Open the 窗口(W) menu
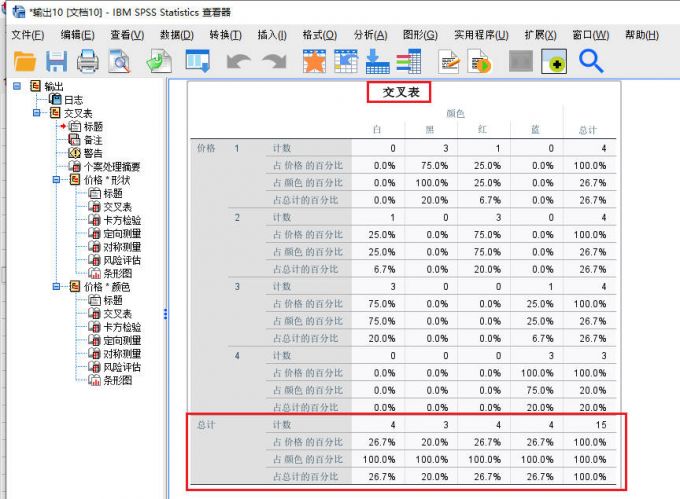680x499 pixels. tap(591, 35)
